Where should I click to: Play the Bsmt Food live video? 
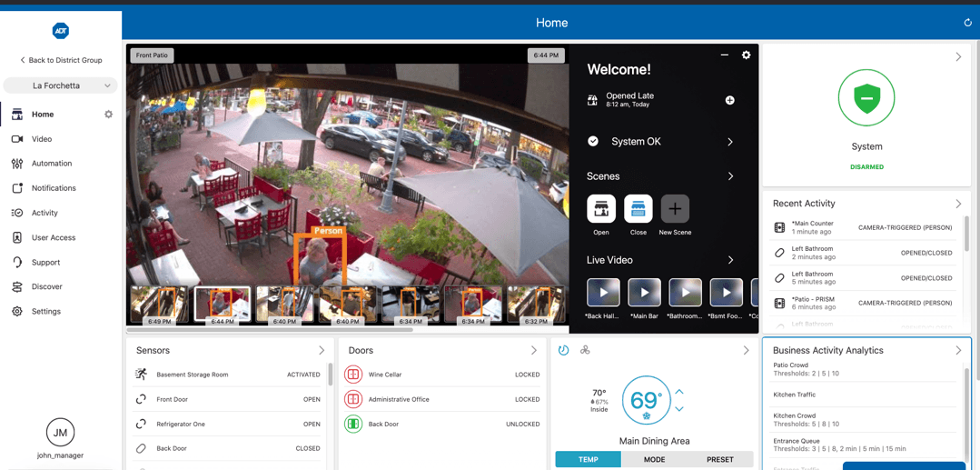tap(727, 292)
